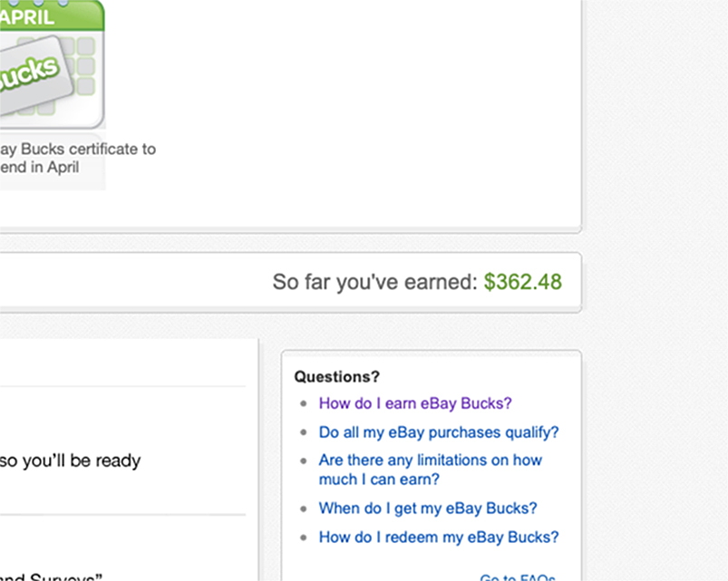
Task: Click the bullet beside 'When do I get my eBay Bucks?'
Action: click(x=304, y=508)
